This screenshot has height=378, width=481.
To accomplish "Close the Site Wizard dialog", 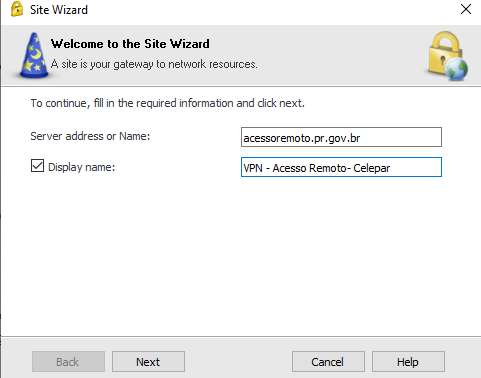I will (x=466, y=9).
